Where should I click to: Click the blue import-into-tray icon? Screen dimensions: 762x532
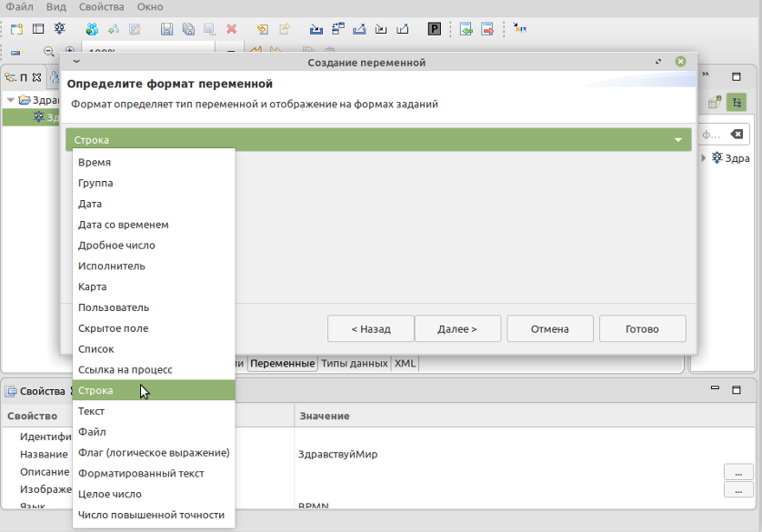click(x=316, y=29)
